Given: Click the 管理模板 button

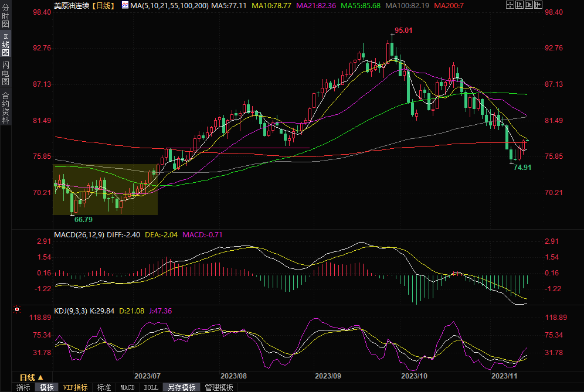Looking at the screenshot, I should 219,387.
